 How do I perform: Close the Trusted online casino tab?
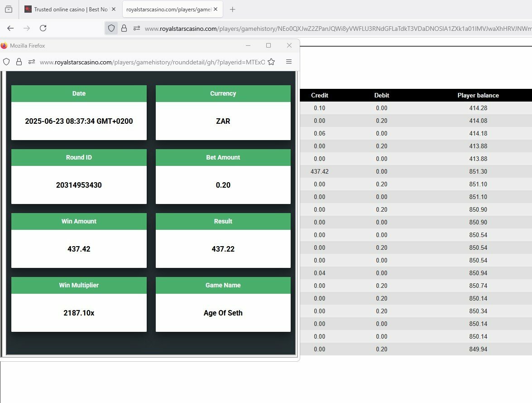(x=114, y=10)
